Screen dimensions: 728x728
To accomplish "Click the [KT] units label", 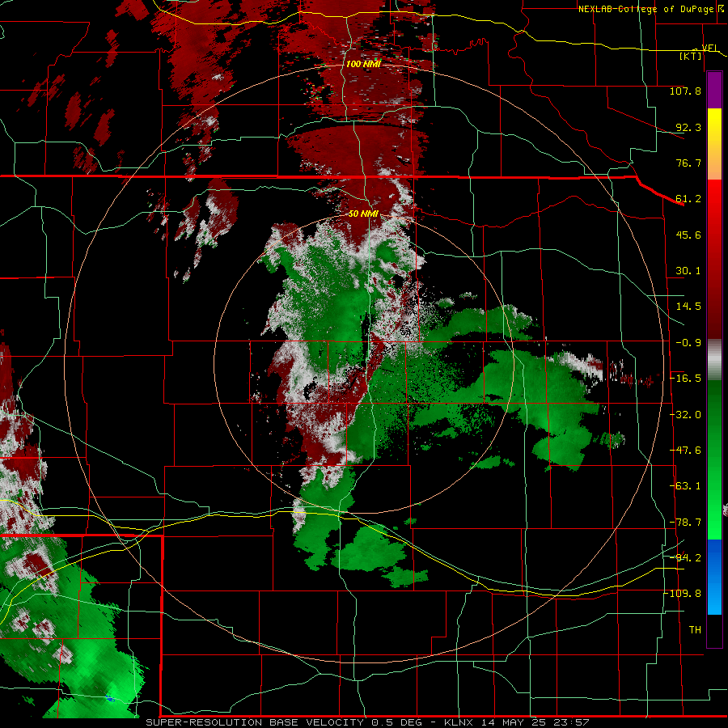I will coord(691,56).
